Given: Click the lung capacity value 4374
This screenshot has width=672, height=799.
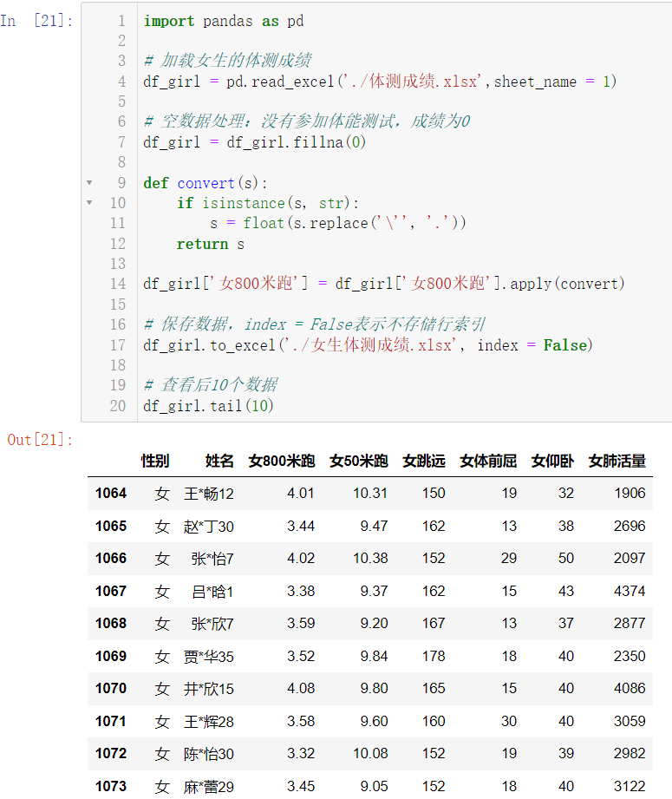Looking at the screenshot, I should 630,591.
